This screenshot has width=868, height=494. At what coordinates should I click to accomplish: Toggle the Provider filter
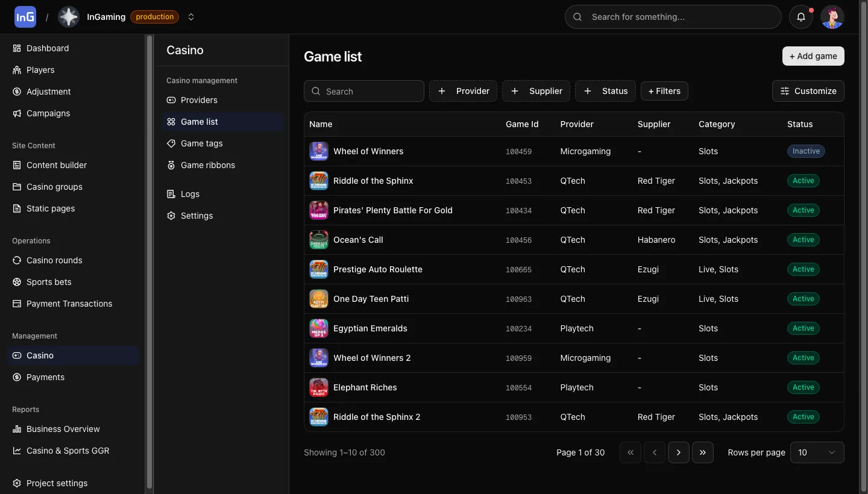click(463, 91)
